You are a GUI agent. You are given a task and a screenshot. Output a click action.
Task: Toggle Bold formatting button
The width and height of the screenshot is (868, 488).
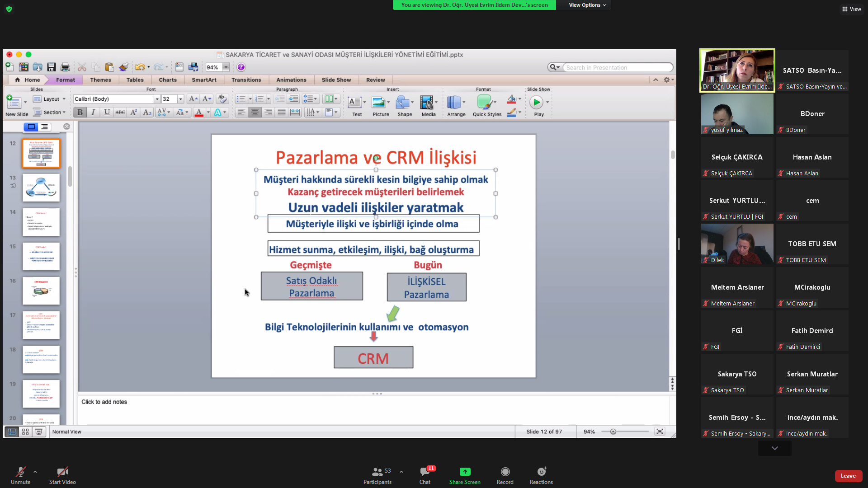pyautogui.click(x=80, y=113)
